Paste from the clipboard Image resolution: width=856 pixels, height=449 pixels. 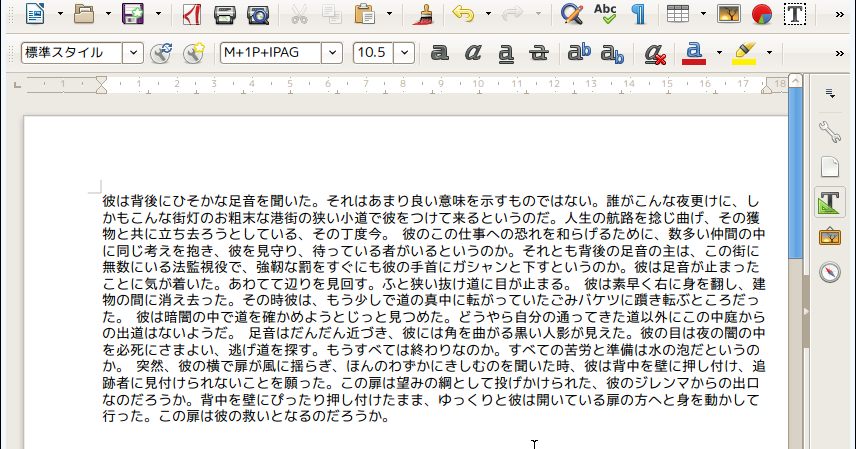364,14
